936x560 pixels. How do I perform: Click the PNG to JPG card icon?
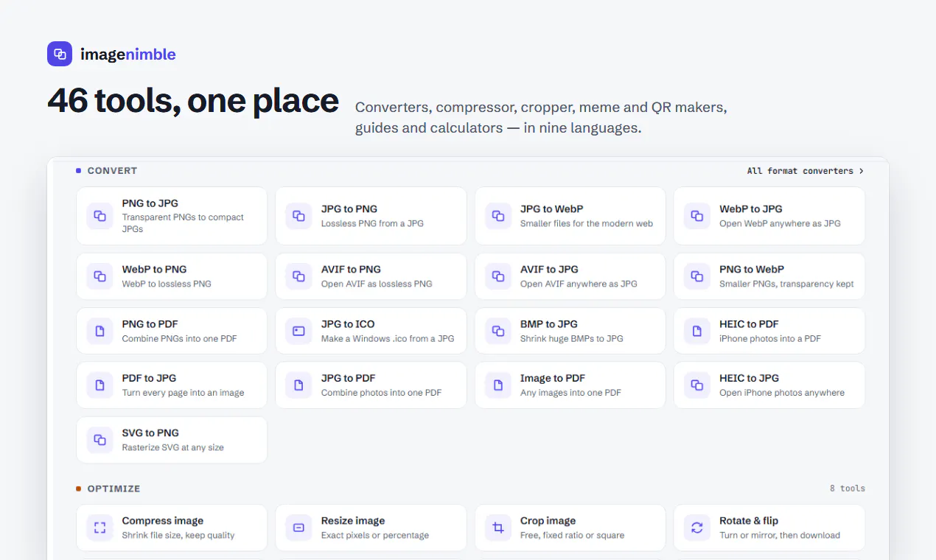click(x=99, y=216)
